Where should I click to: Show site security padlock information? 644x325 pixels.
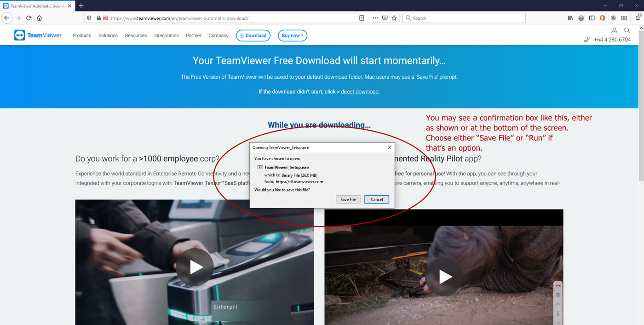coord(98,18)
